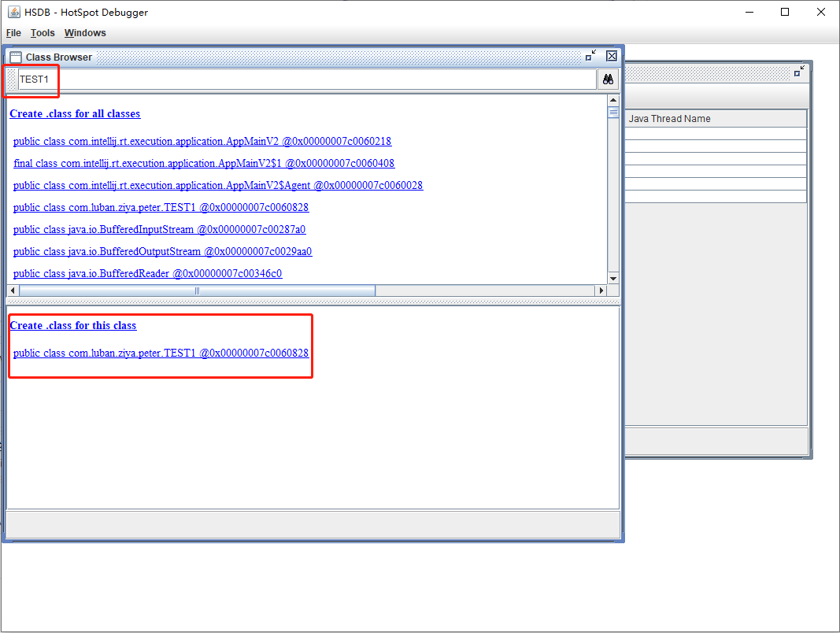
Task: Click the Class Browser window icon
Action: (16, 57)
